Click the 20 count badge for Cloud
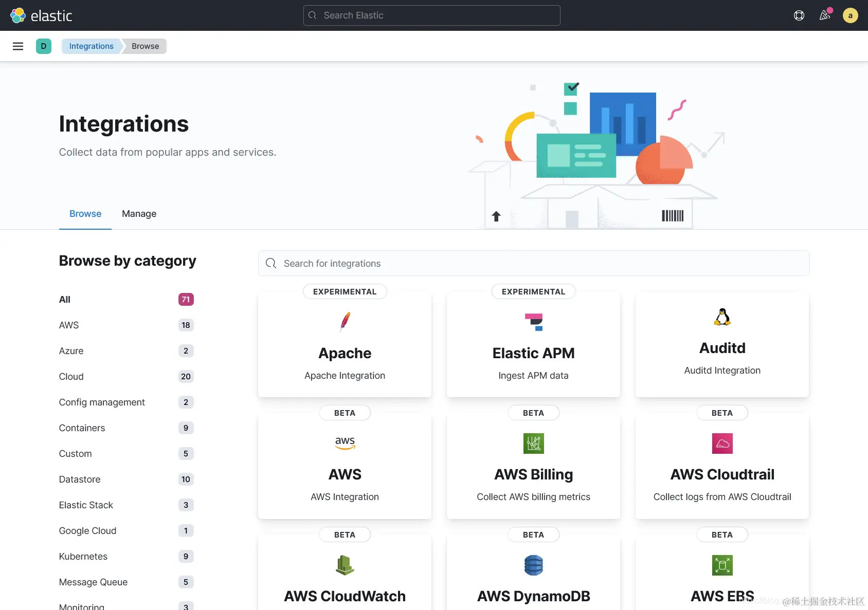The image size is (868, 610). tap(186, 377)
